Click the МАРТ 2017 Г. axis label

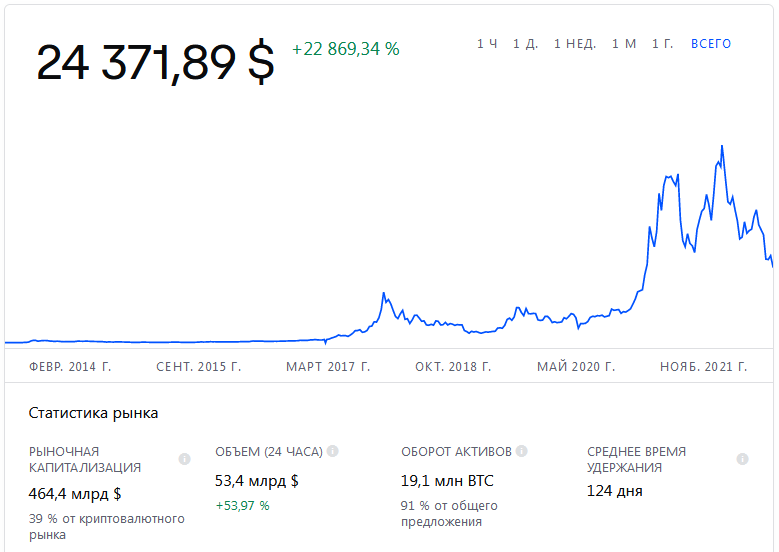(328, 367)
